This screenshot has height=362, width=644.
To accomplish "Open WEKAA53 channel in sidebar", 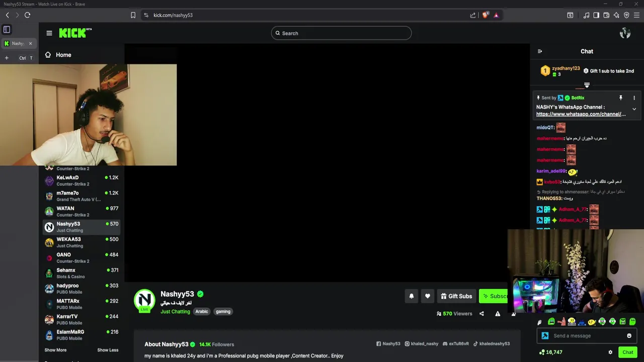I will click(x=82, y=242).
